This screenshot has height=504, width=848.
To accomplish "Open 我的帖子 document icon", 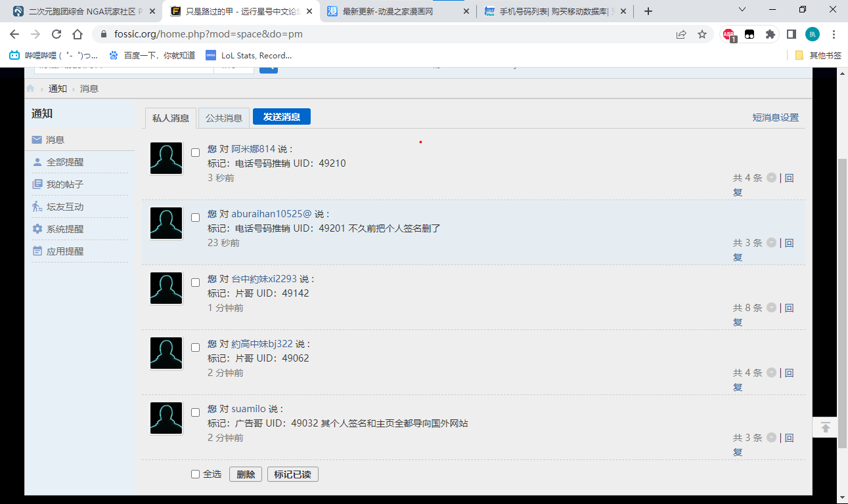I will pyautogui.click(x=37, y=184).
